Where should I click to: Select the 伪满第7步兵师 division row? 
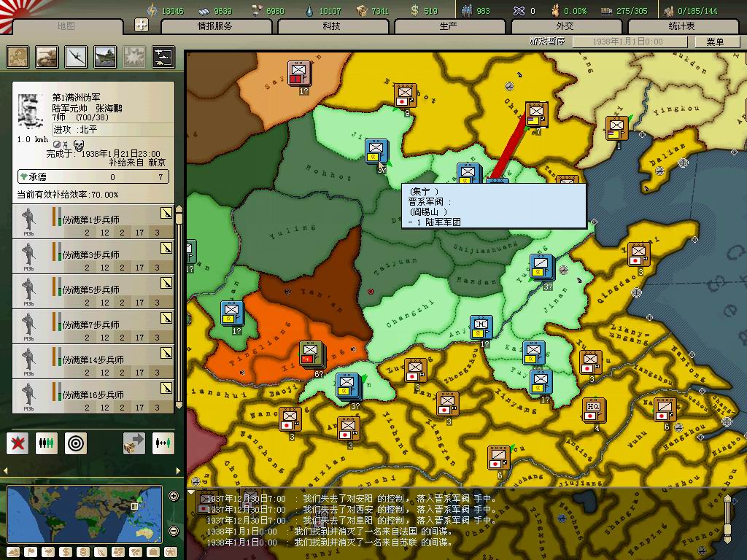coord(93,326)
